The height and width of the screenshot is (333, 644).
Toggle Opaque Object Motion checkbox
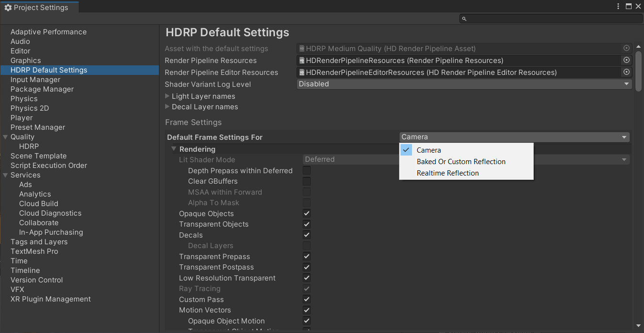point(306,321)
